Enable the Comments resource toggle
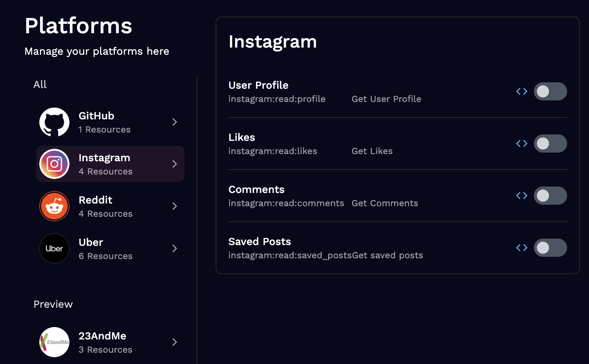Screen dimensions: 589x364 pyautogui.click(x=550, y=195)
